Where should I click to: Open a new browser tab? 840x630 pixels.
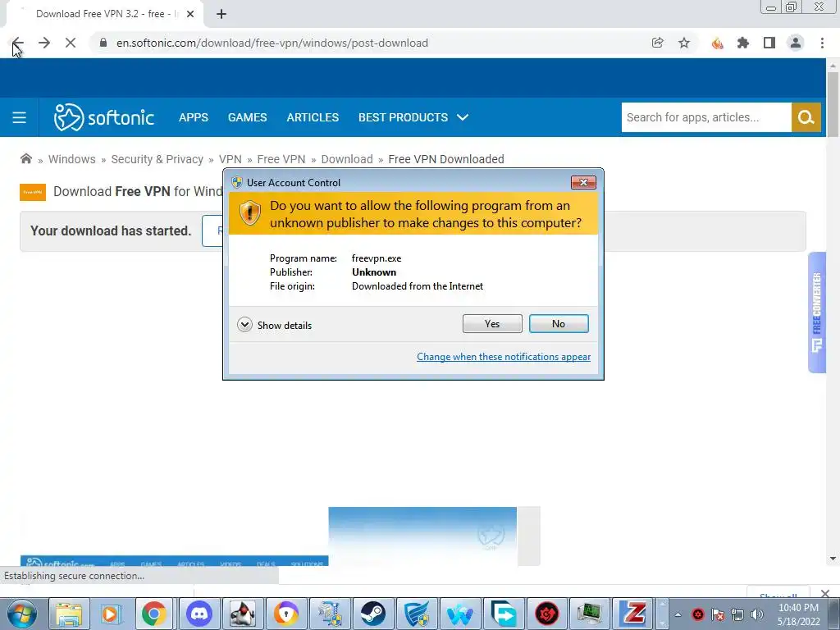(x=221, y=14)
